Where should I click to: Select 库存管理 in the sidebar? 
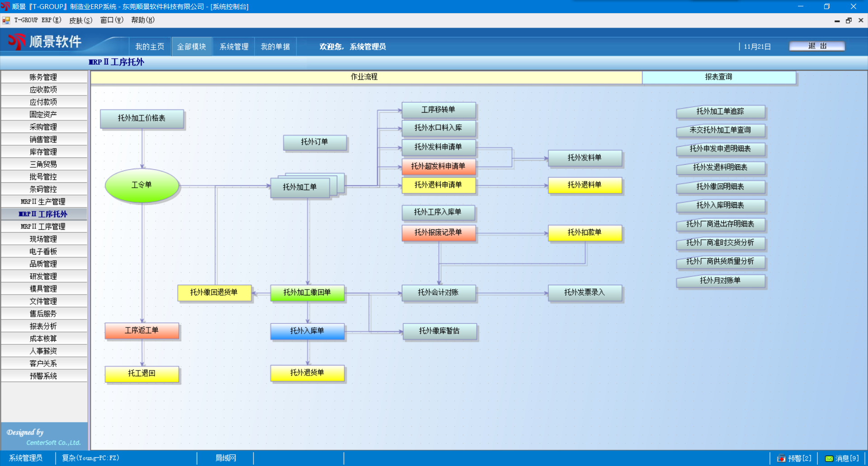[43, 152]
